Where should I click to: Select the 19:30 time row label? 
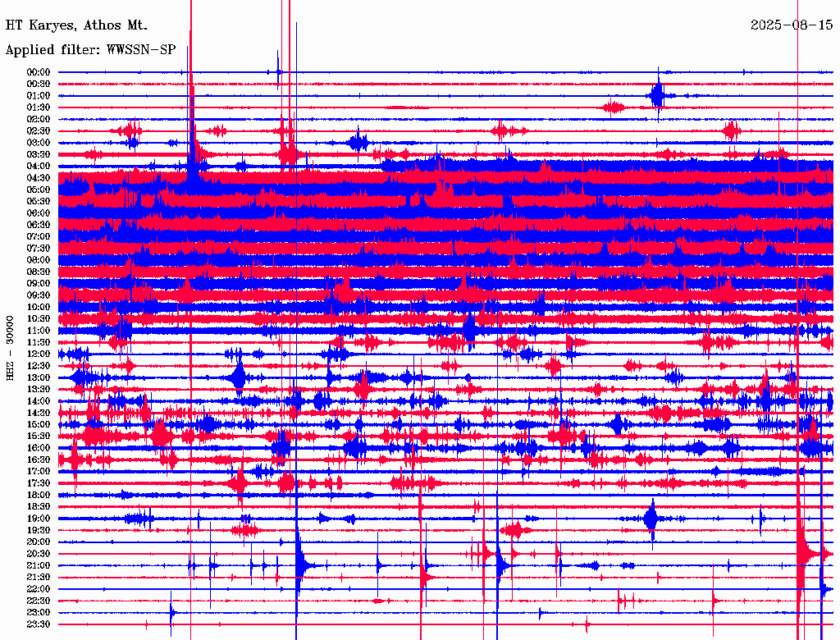coord(38,530)
